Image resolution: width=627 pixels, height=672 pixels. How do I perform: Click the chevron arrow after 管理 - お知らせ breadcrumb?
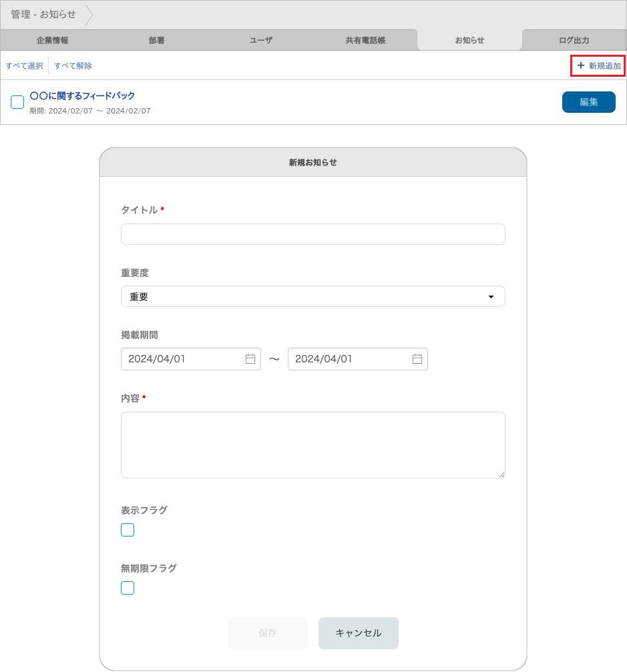point(90,13)
